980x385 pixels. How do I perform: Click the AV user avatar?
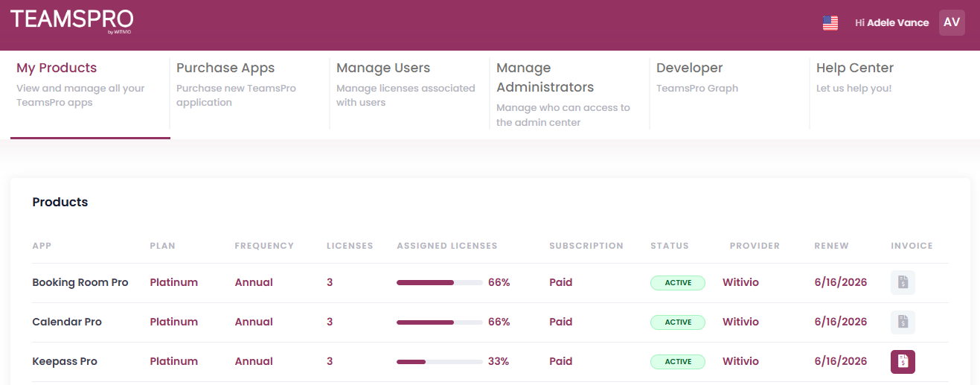click(952, 23)
